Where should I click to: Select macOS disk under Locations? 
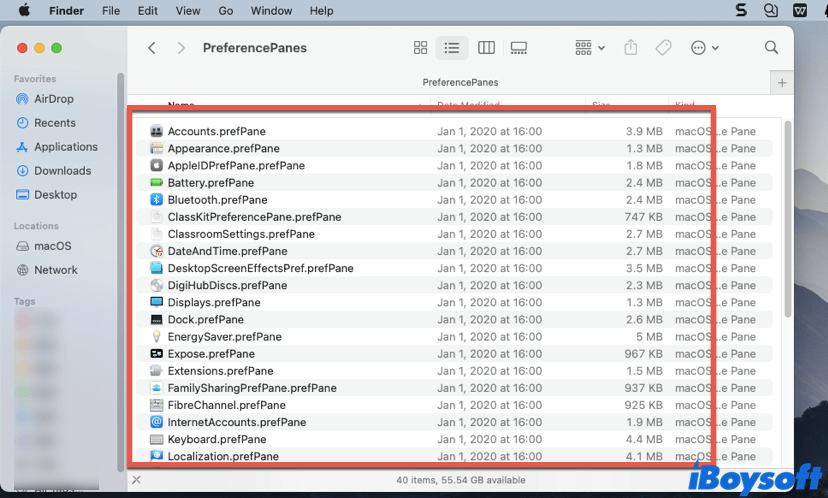[x=52, y=246]
